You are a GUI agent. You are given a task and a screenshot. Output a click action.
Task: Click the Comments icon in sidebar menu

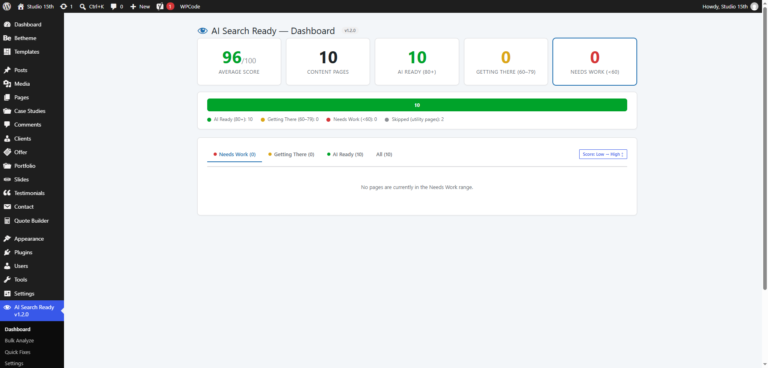coord(7,125)
